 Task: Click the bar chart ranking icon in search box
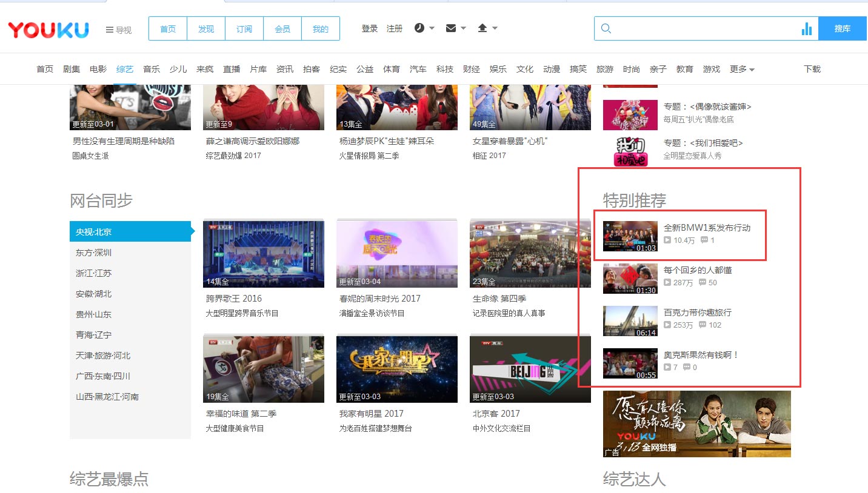click(806, 29)
